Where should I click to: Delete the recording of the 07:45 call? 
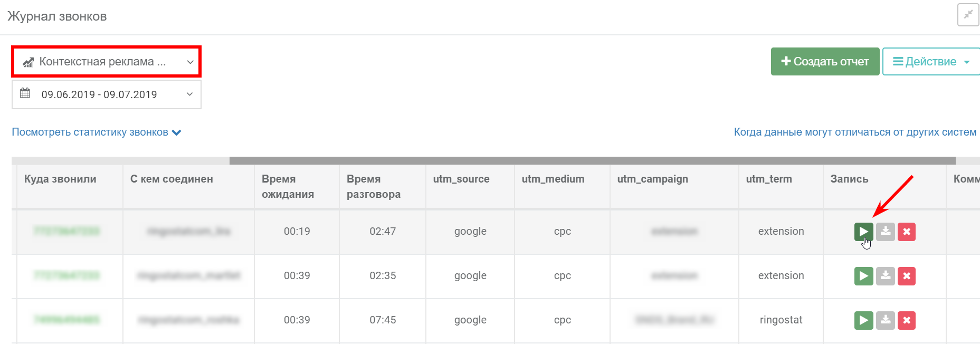coord(907,320)
